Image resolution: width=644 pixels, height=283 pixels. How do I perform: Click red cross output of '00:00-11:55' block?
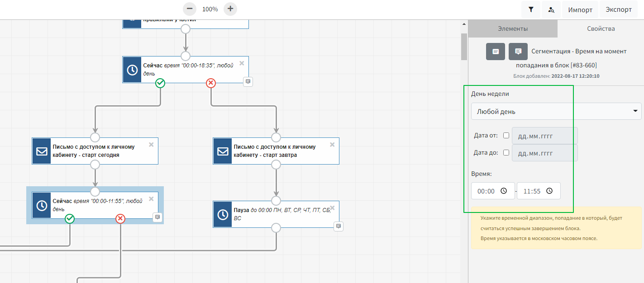coord(120,219)
